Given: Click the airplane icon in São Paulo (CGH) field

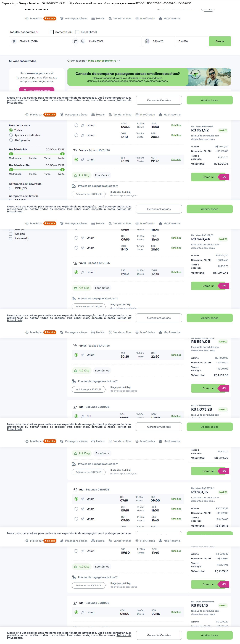Looking at the screenshot, I should [x=14, y=41].
